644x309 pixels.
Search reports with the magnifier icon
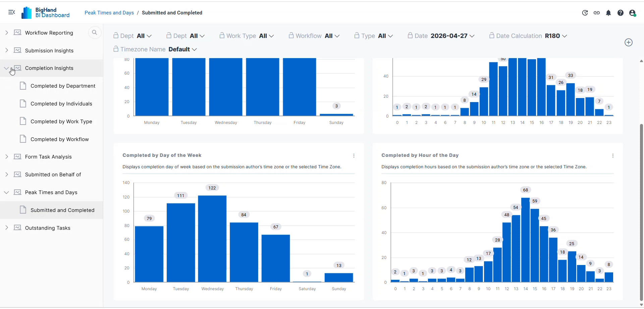coord(95,33)
